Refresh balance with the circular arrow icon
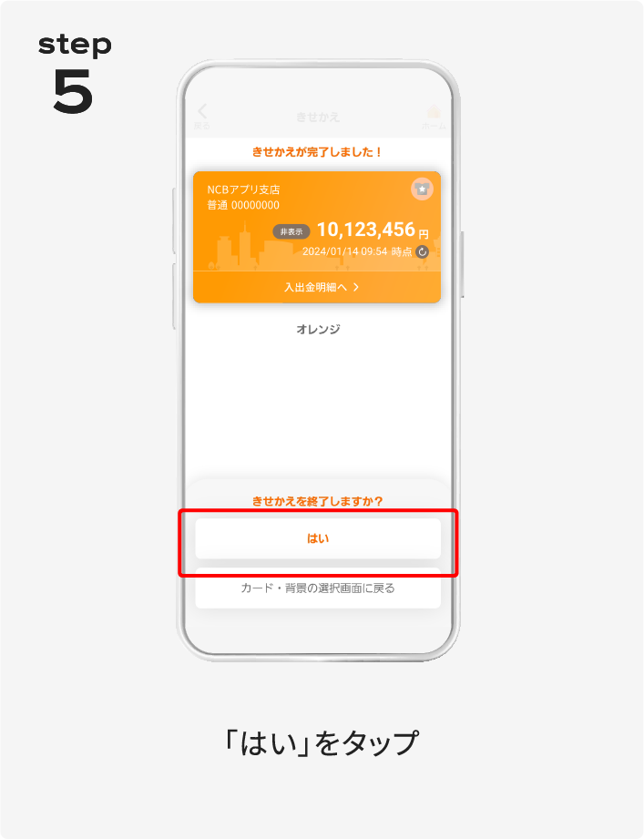Image resolution: width=644 pixels, height=839 pixels. coord(422,251)
